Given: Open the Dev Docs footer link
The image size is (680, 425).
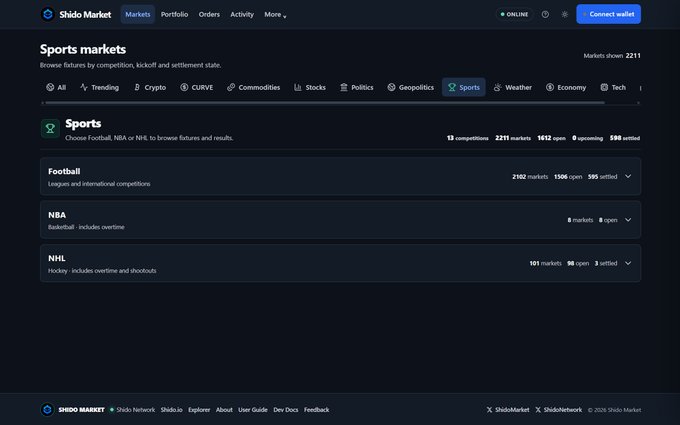Looking at the screenshot, I should point(286,410).
